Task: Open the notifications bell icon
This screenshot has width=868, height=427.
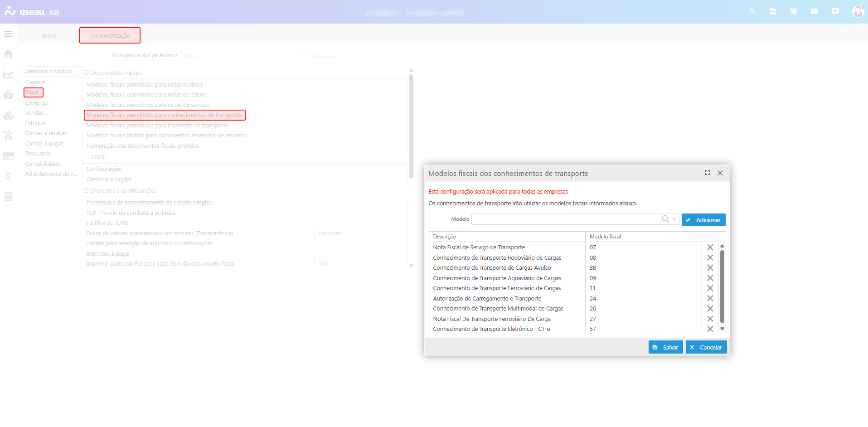Action: point(794,11)
